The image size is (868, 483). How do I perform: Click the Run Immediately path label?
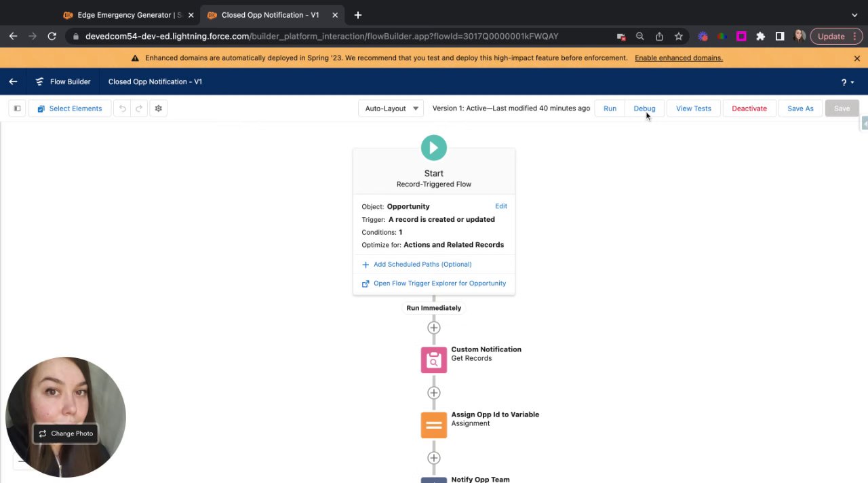pos(434,308)
